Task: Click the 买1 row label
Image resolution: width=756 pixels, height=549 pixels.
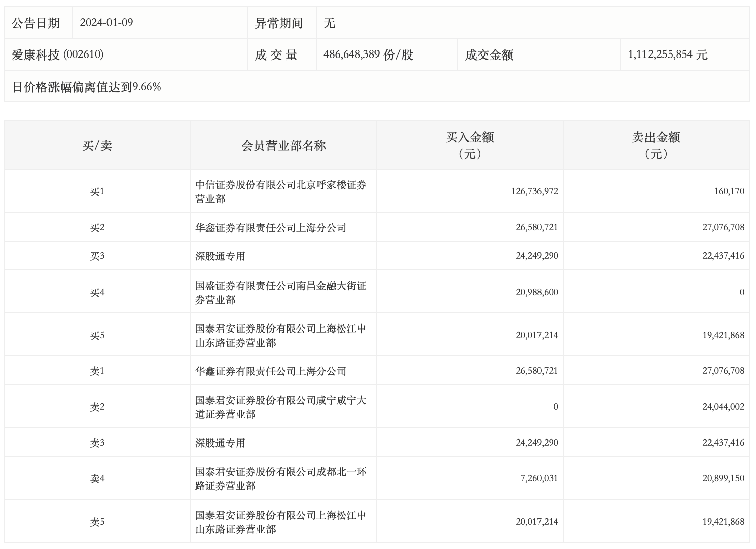Action: tap(97, 192)
